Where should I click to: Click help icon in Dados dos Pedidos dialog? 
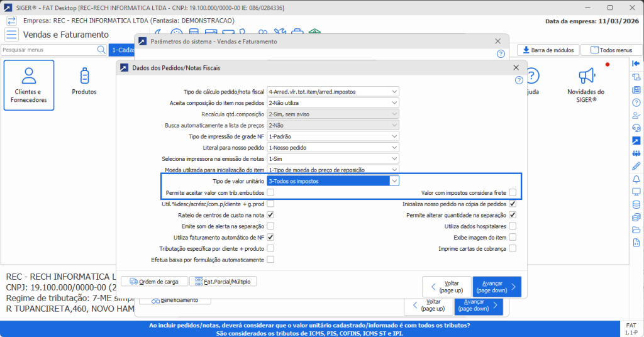pyautogui.click(x=519, y=80)
